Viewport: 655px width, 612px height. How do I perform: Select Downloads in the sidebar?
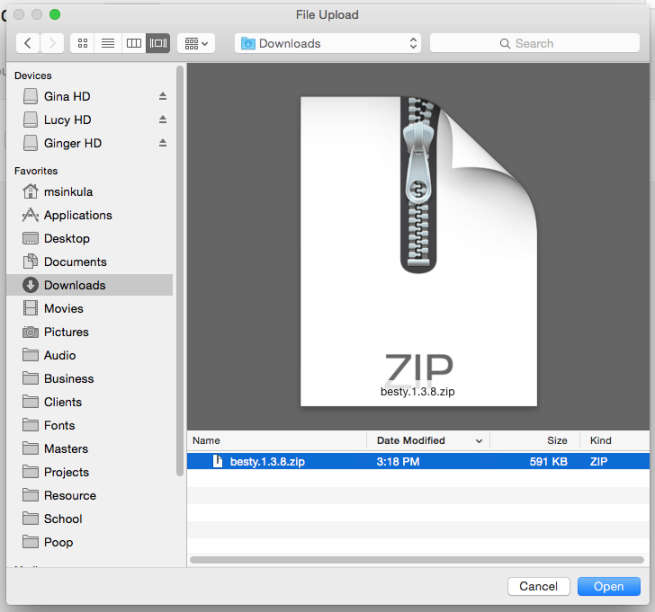90,285
